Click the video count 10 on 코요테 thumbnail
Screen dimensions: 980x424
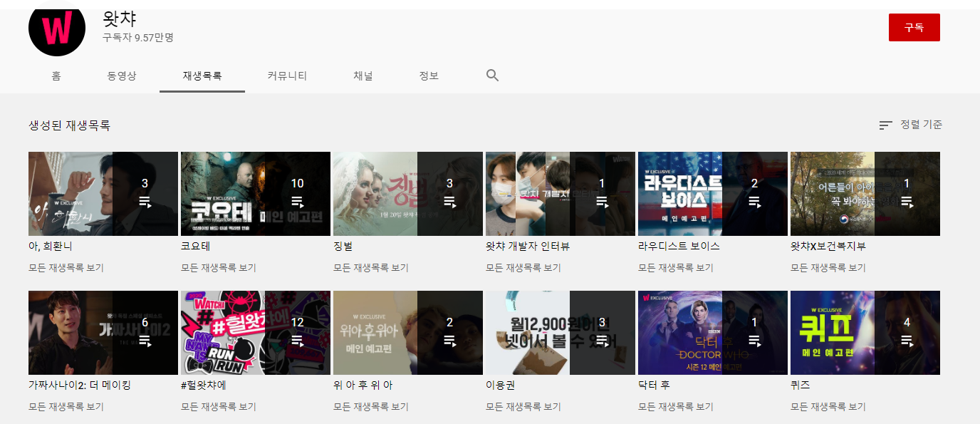pyautogui.click(x=297, y=183)
